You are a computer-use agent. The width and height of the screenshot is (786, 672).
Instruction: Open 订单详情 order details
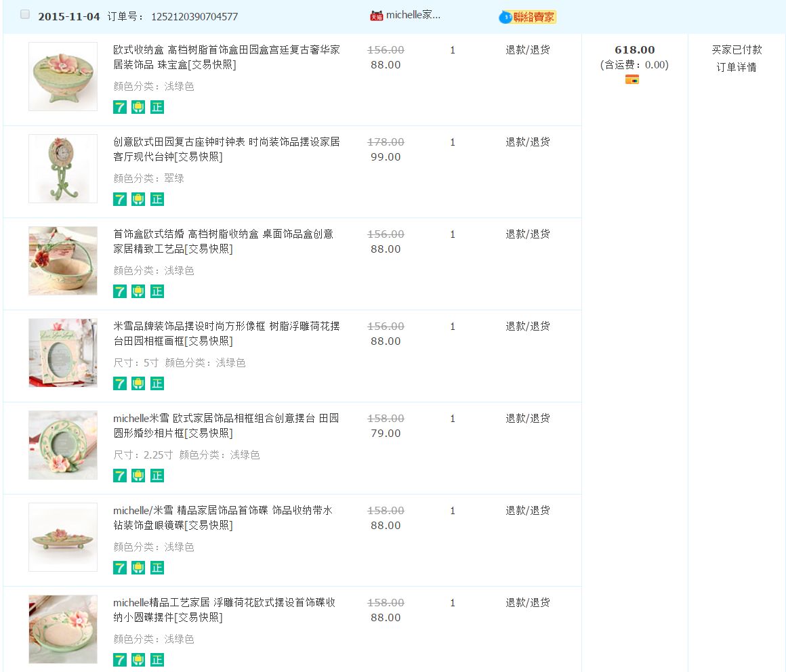coord(736,67)
